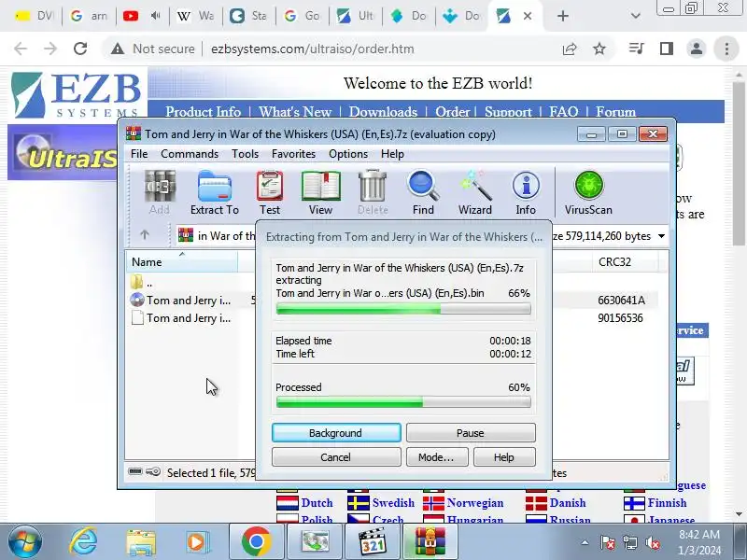Go up one folder level arrow
747x560 pixels.
[145, 235]
